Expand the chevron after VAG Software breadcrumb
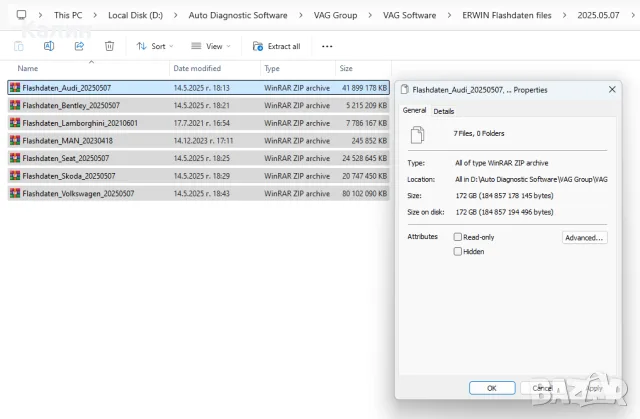Image resolution: width=640 pixels, height=419 pixels. point(449,15)
